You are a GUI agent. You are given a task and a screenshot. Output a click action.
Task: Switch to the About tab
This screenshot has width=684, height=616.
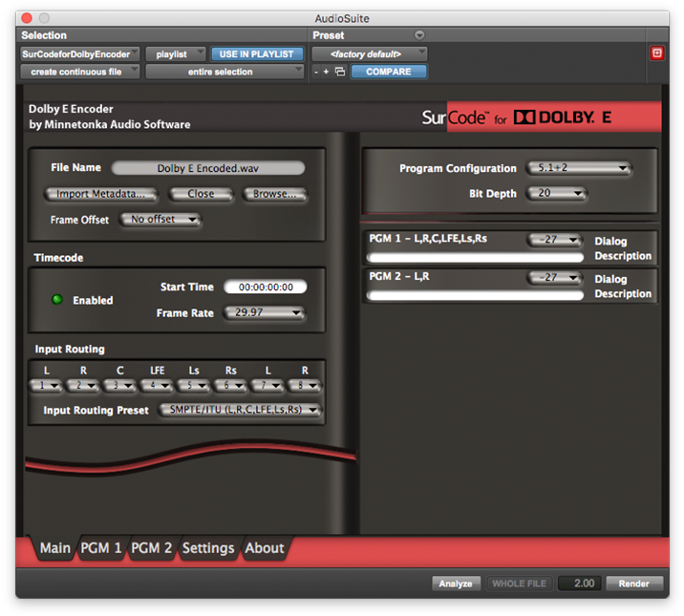[265, 548]
